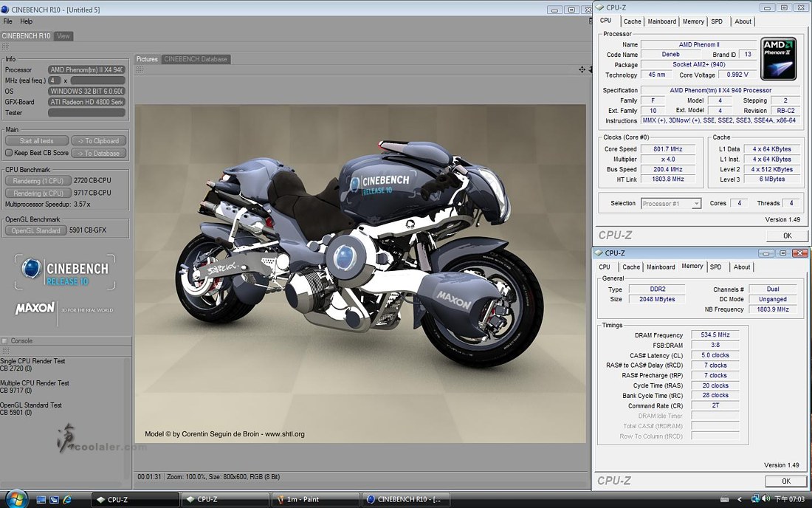
Task: Click the taskbar clock showing 07:03
Action: click(x=790, y=499)
